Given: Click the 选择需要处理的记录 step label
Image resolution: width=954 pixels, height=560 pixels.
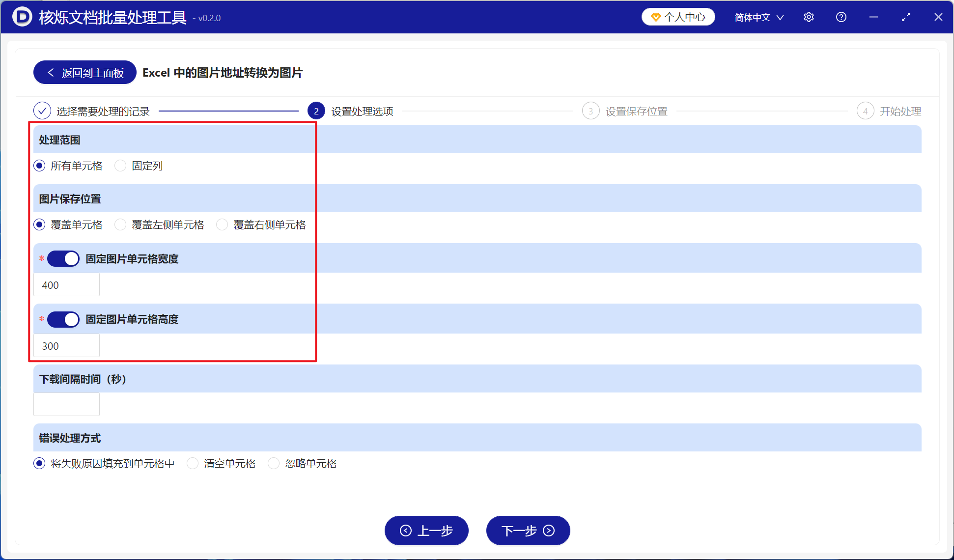Looking at the screenshot, I should (103, 112).
